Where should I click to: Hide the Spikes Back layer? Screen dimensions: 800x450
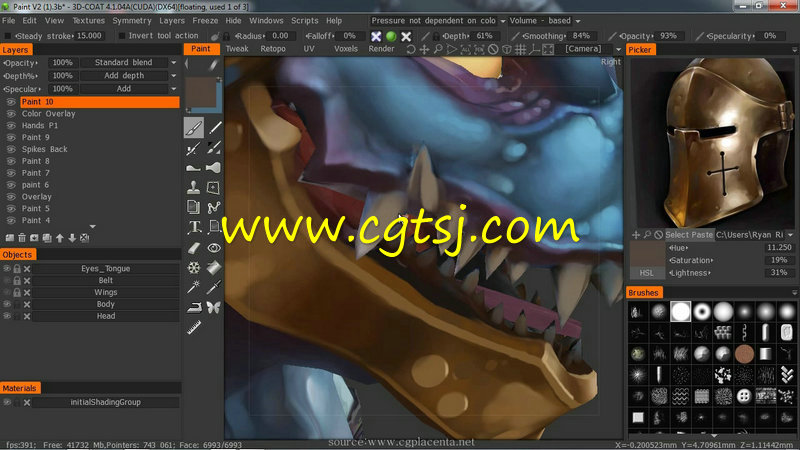11,149
